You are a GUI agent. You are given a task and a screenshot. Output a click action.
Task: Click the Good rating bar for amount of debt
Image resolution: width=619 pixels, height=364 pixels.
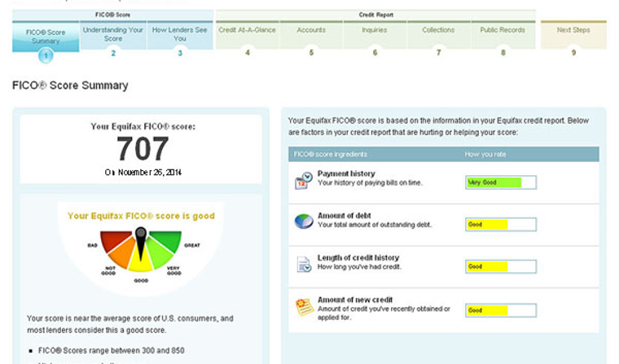[501, 224]
